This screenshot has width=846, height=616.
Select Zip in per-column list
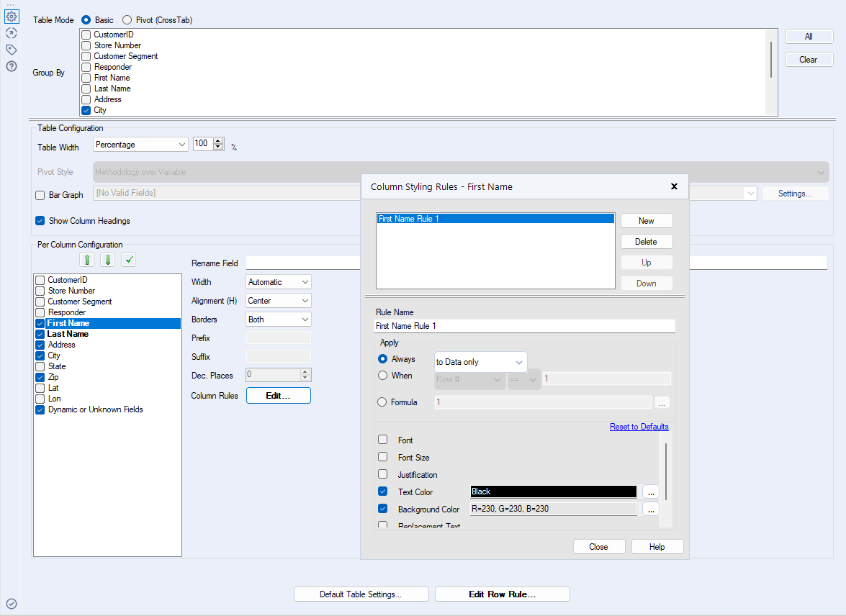point(53,377)
